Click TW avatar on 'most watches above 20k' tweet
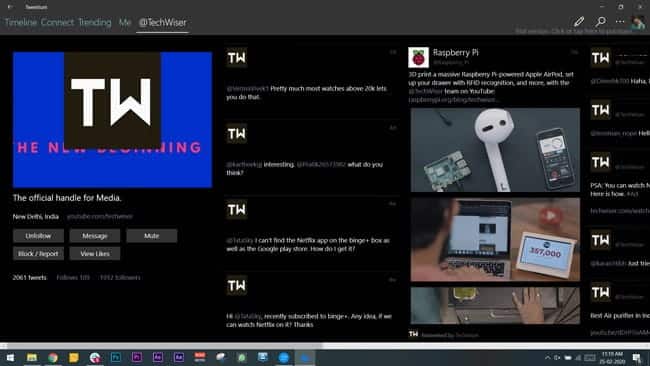Image resolution: width=650 pixels, height=366 pixels. point(237,58)
